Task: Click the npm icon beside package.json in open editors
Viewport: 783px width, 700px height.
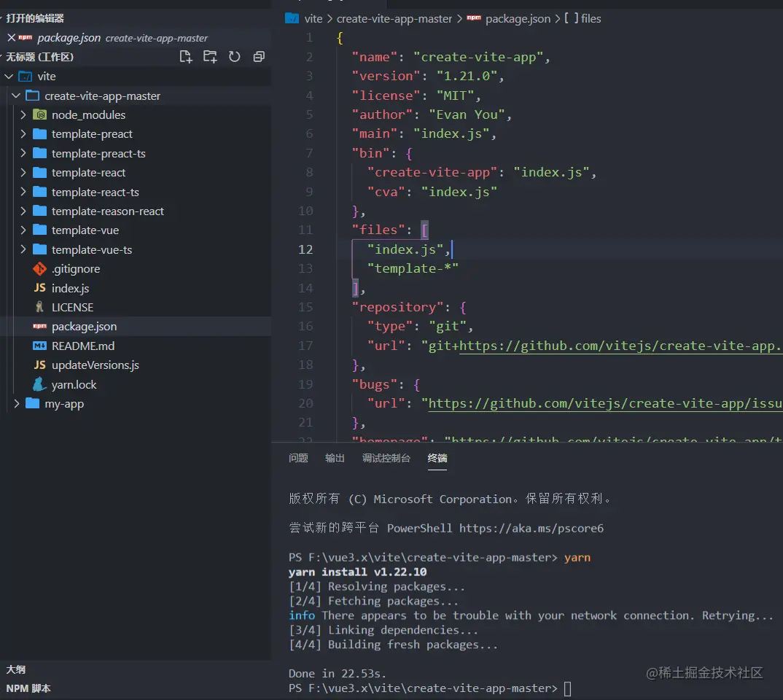Action: (26, 37)
